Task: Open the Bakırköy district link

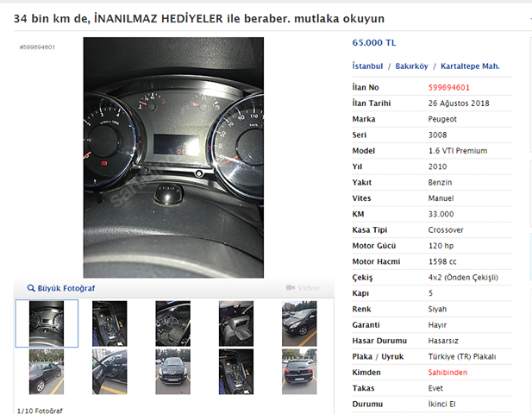Action: 411,66
